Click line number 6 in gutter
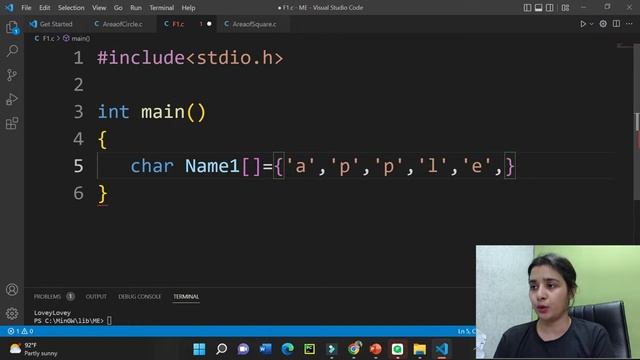Image resolution: width=640 pixels, height=360 pixels. coord(78,193)
